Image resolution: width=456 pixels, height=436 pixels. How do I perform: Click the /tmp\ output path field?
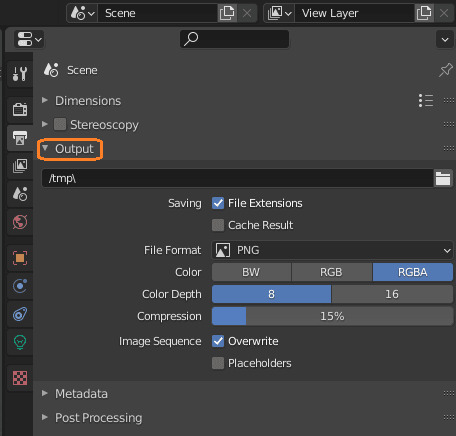click(x=237, y=178)
